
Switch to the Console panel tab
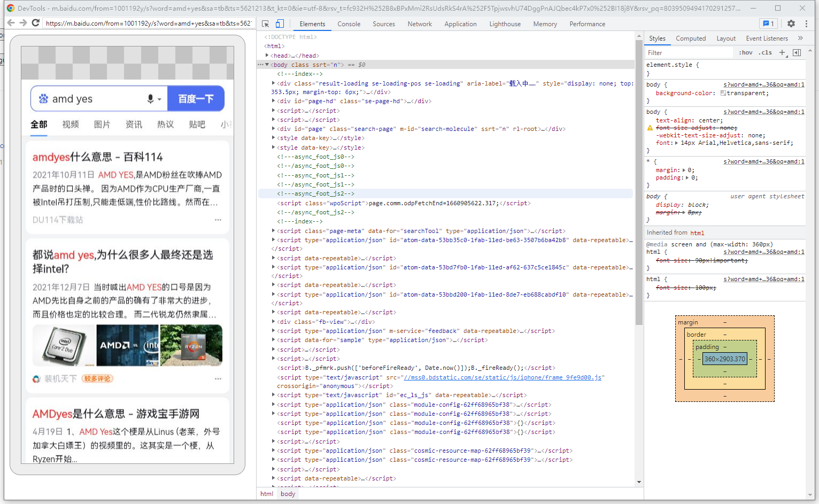[349, 24]
